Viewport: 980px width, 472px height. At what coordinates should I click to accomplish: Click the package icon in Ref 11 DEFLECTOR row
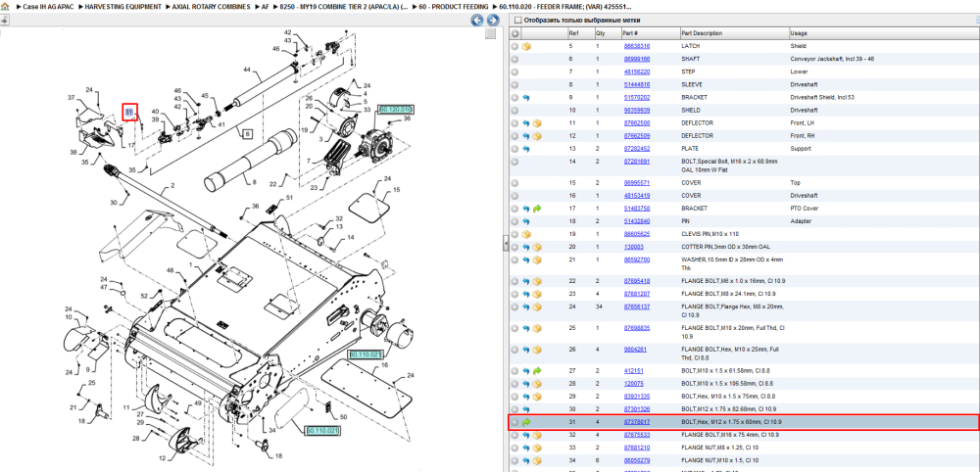pos(537,123)
